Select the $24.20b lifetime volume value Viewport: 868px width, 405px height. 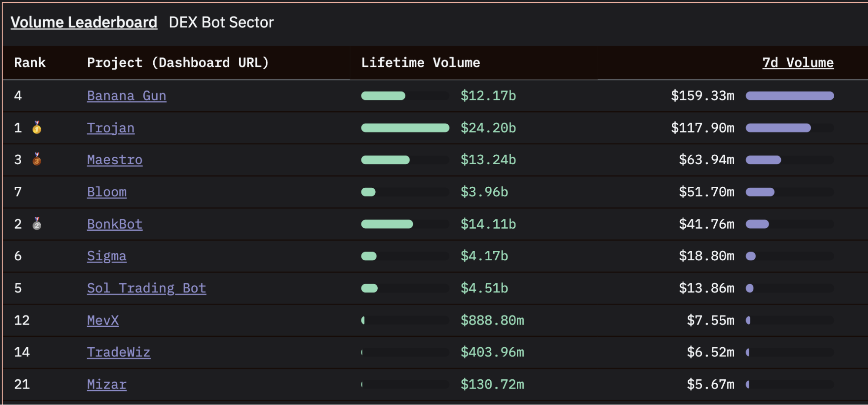(488, 128)
